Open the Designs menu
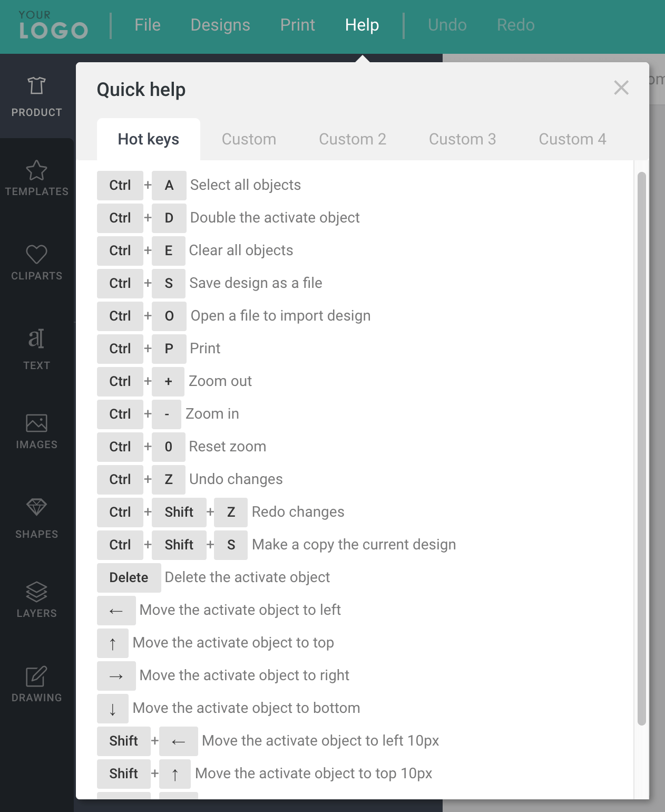Image resolution: width=665 pixels, height=812 pixels. click(220, 25)
